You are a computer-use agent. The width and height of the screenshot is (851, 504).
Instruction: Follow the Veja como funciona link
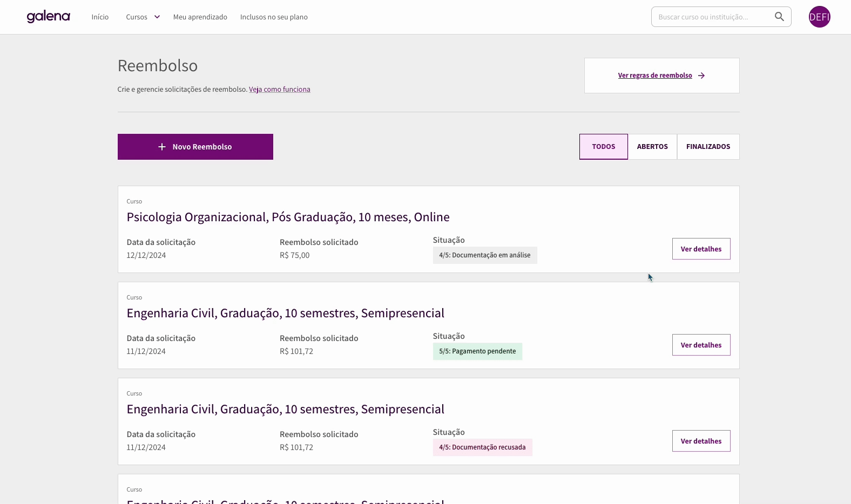[x=280, y=90]
